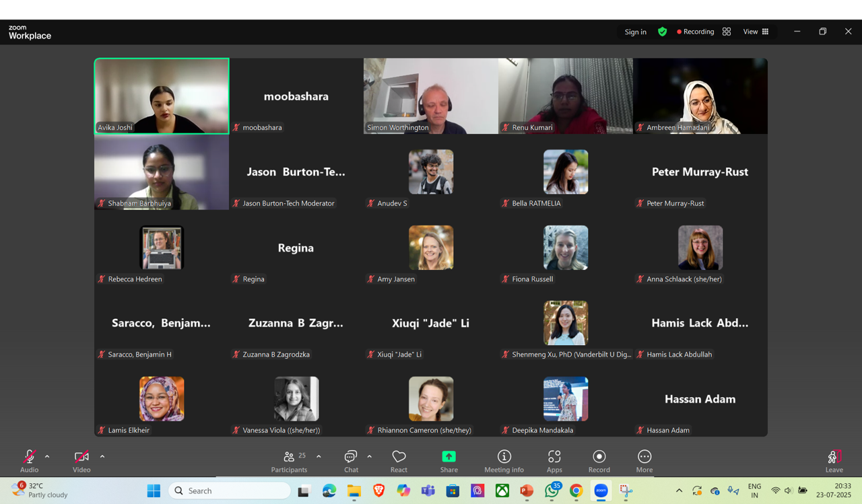The image size is (862, 504).
Task: Open the React heart menu
Action: coord(399,461)
